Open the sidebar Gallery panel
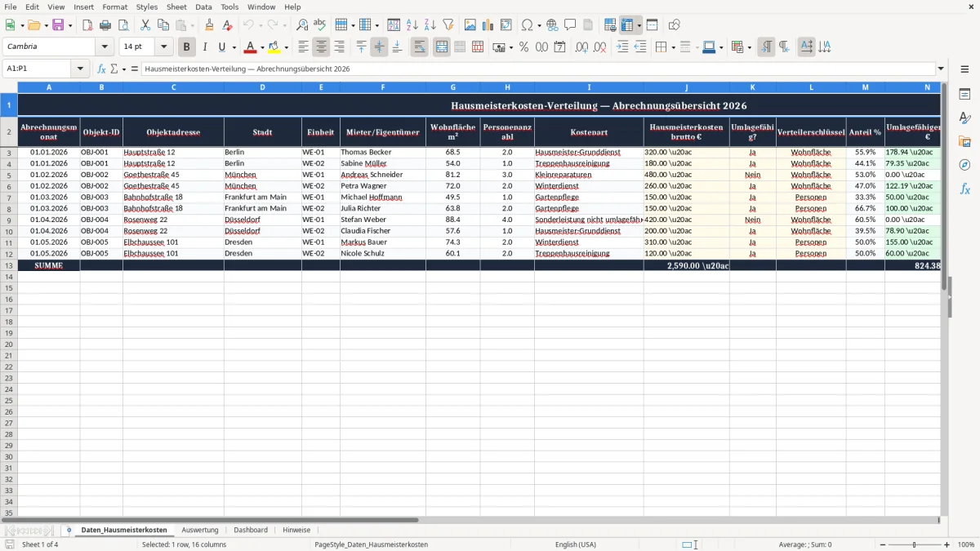Viewport: 980px width, 551px height. (964, 142)
